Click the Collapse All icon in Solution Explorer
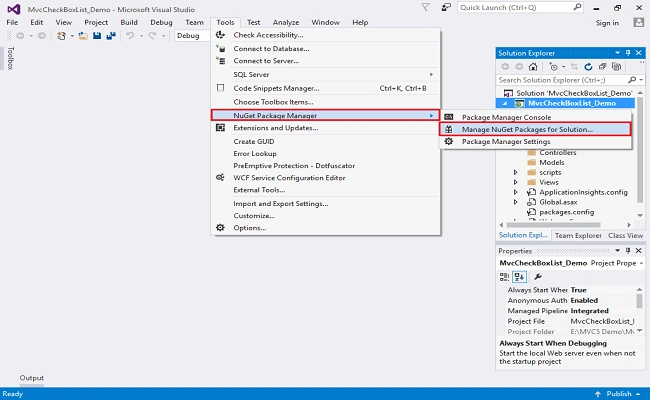 (602, 66)
